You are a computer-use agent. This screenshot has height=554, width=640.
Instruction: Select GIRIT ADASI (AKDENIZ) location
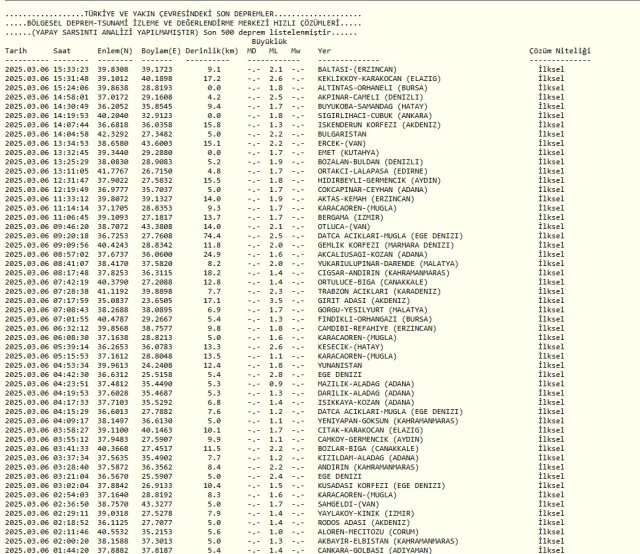click(x=363, y=301)
